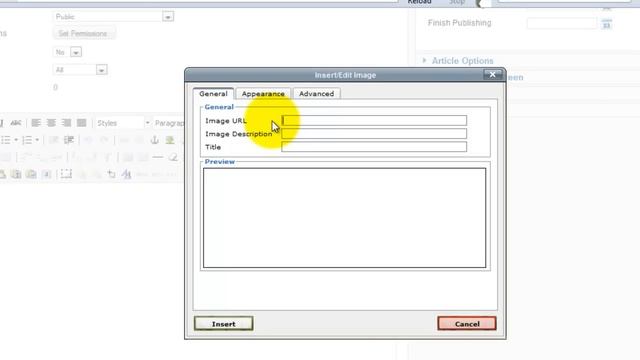This screenshot has width=640, height=360.
Task: Open the Public access dropdown arrow
Action: click(x=168, y=17)
